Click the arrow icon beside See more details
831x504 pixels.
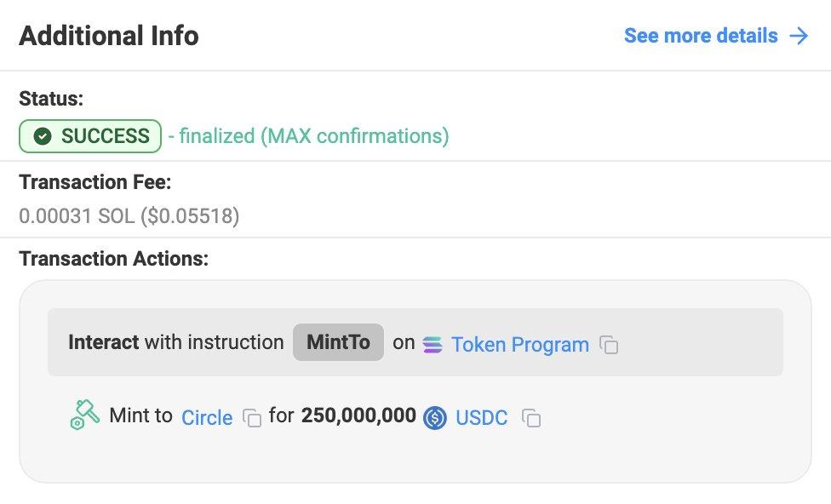(799, 36)
